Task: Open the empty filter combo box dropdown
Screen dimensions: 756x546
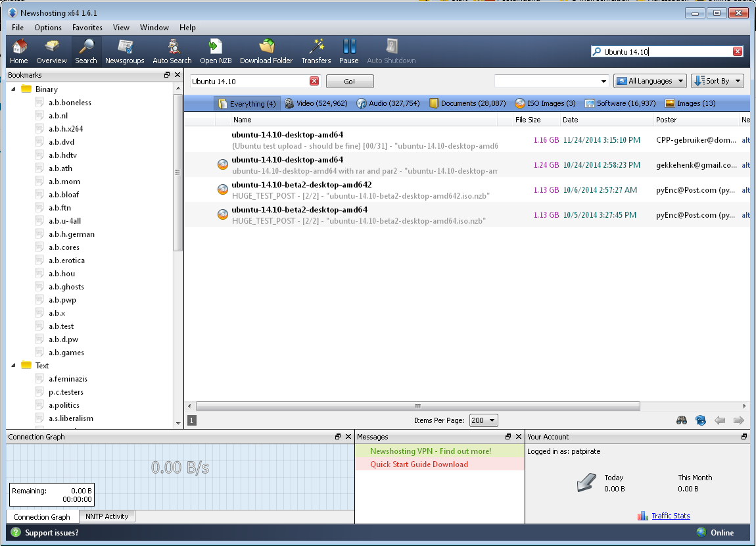Action: coord(603,81)
